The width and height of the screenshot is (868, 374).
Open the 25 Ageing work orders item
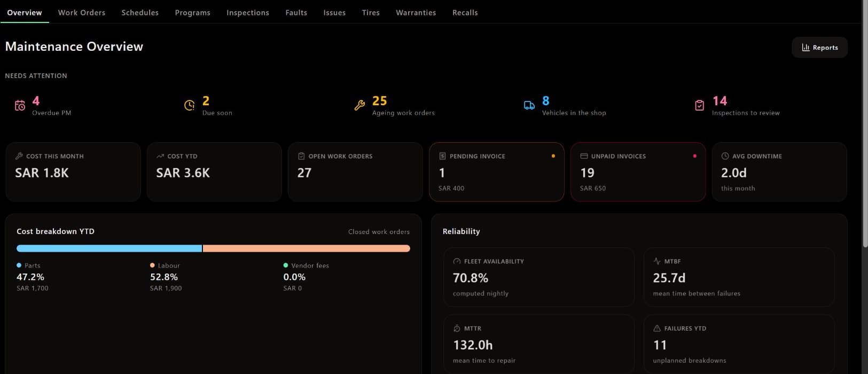point(394,106)
